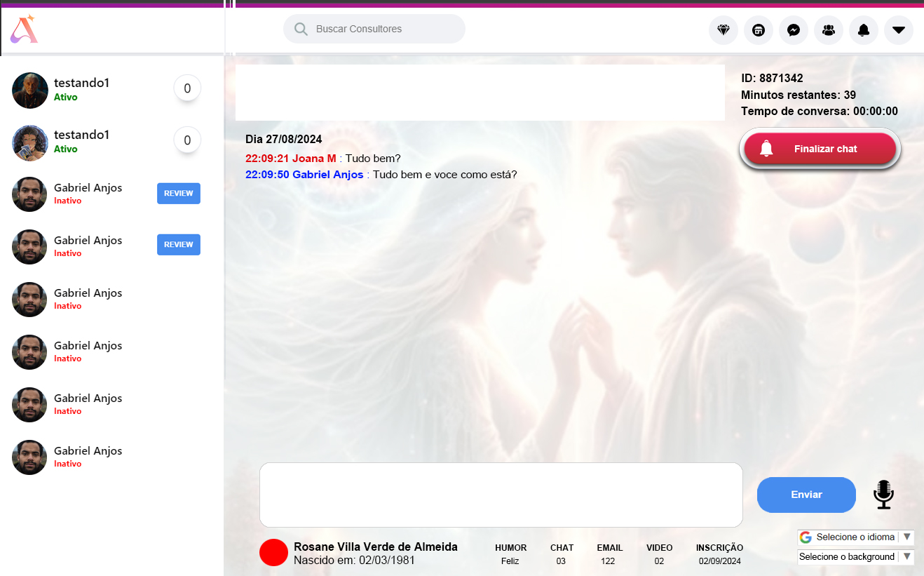924x576 pixels.
Task: Click the first REVIEW button
Action: [179, 194]
